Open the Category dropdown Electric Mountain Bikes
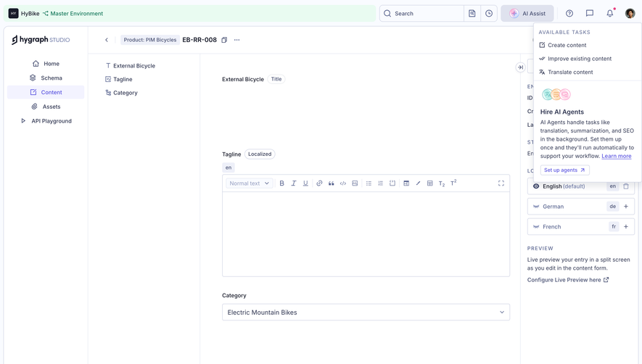This screenshot has height=364, width=642. (366, 313)
